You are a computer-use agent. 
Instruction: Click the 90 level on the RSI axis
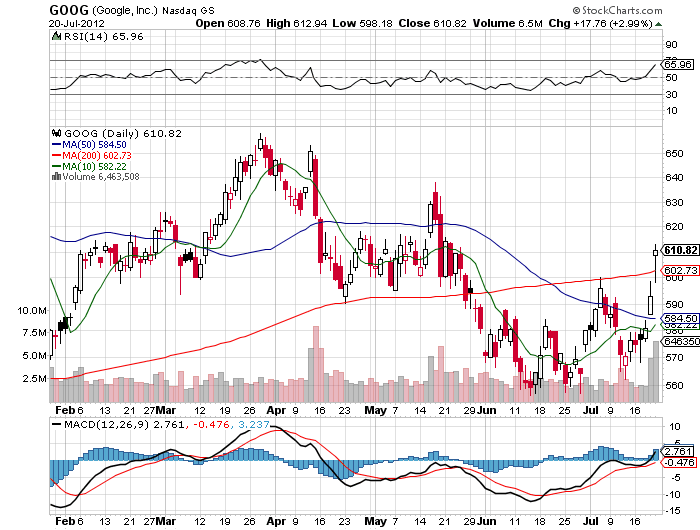(x=671, y=44)
